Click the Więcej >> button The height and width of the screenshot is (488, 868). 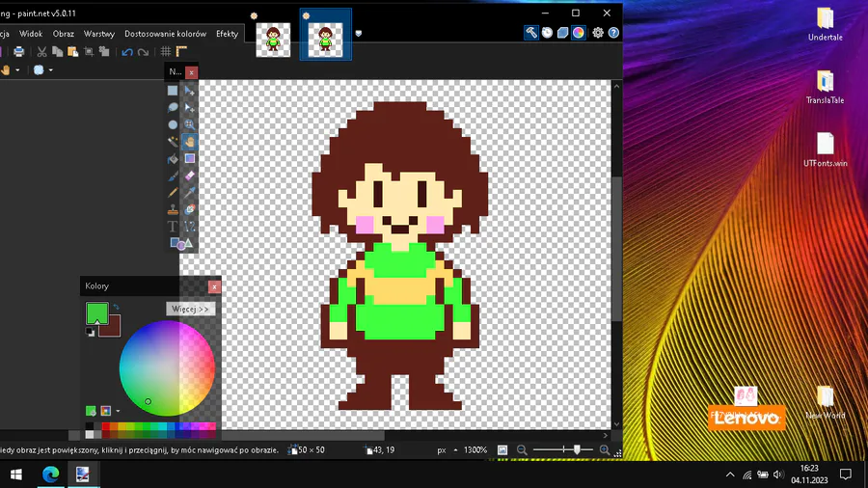tap(190, 309)
